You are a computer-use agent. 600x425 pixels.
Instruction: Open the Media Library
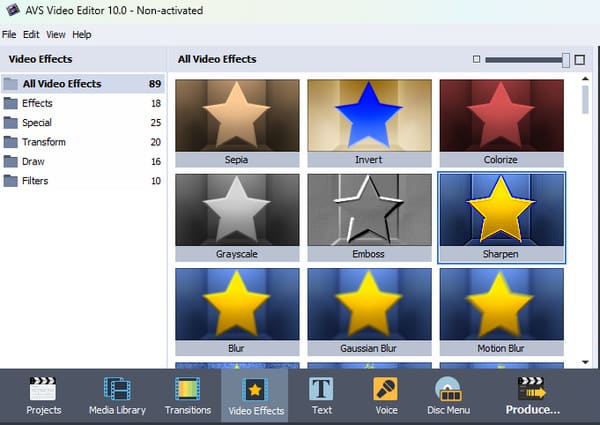[x=116, y=395]
